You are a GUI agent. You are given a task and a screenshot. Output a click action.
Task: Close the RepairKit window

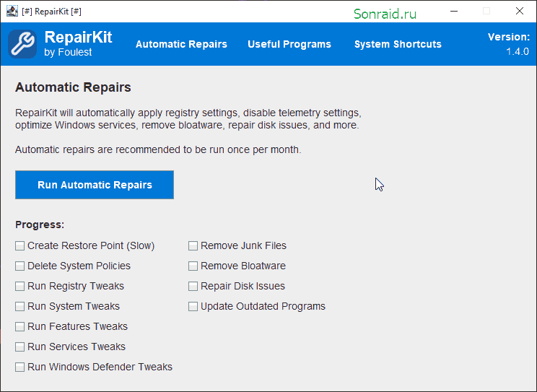[520, 12]
